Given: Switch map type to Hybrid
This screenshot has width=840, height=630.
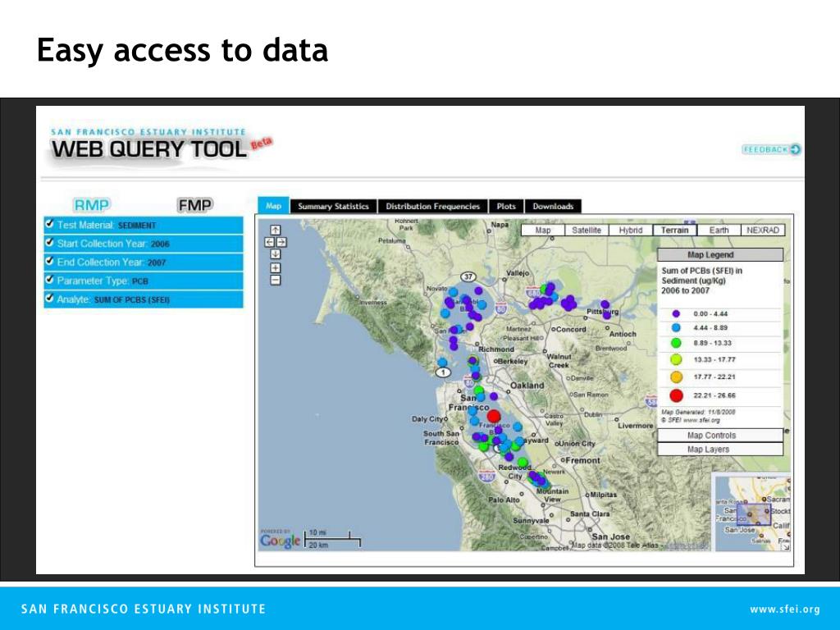Looking at the screenshot, I should (x=631, y=231).
